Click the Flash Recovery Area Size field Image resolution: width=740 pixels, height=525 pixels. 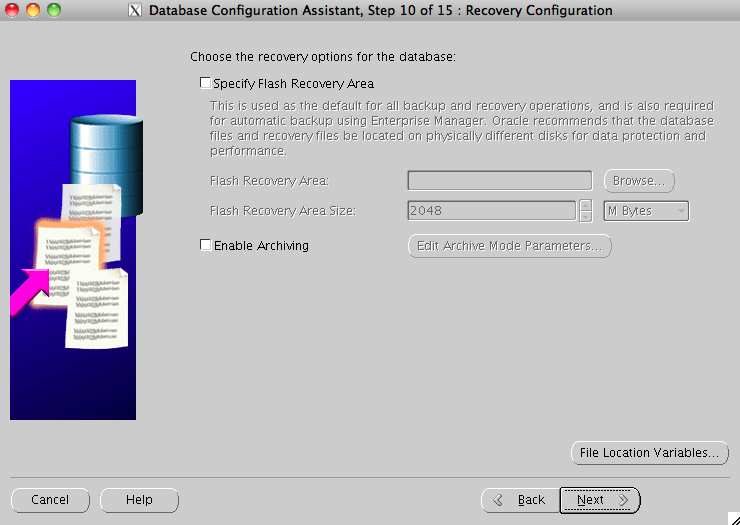(491, 211)
